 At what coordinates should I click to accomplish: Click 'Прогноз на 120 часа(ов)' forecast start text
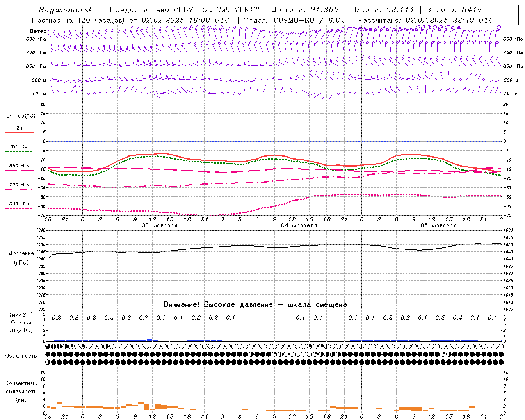(x=79, y=20)
